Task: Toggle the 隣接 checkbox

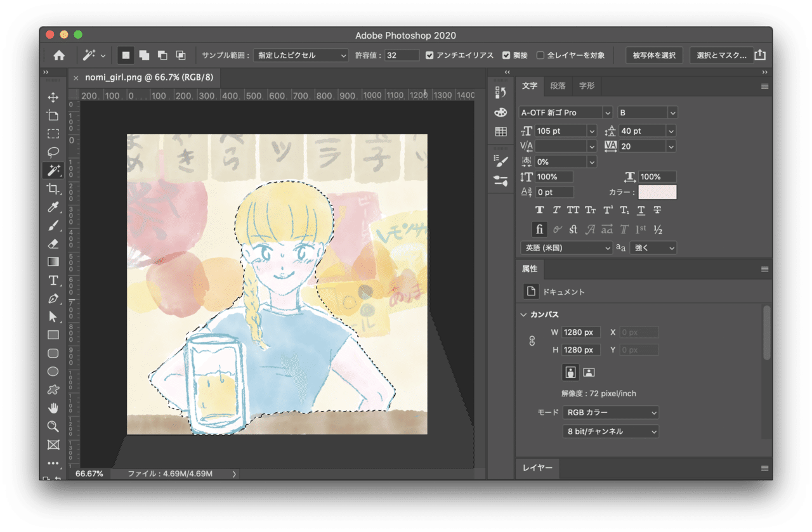Action: pos(506,55)
